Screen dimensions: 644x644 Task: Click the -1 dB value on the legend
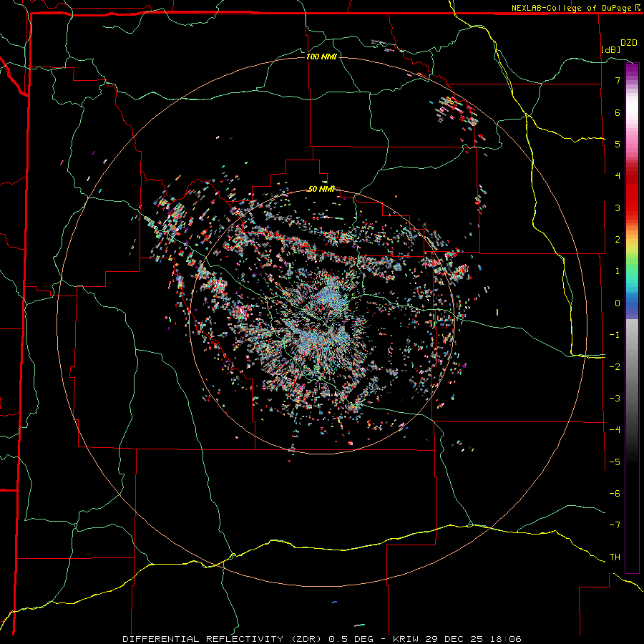tap(615, 335)
